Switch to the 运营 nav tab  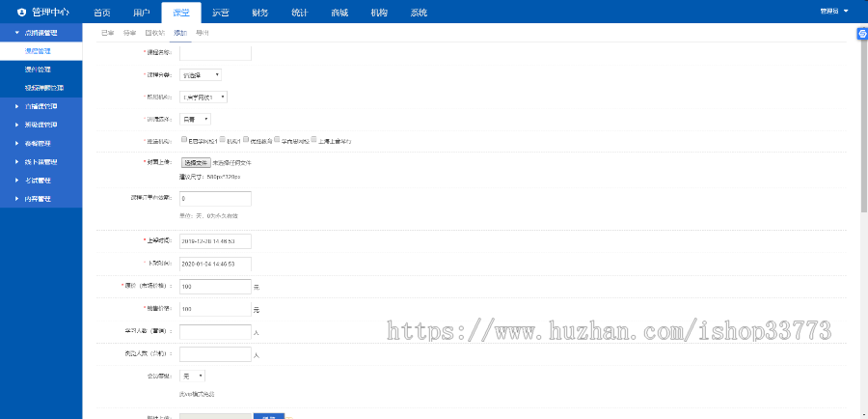click(220, 13)
